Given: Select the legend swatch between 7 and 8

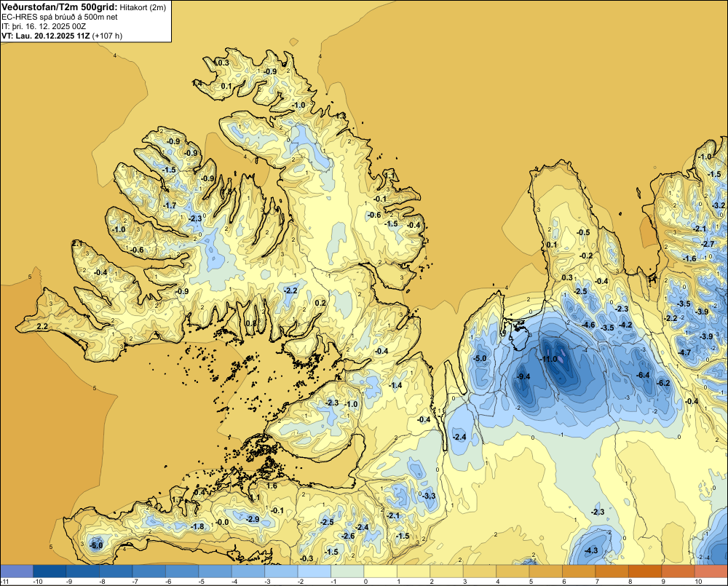Looking at the screenshot, I should pos(612,571).
